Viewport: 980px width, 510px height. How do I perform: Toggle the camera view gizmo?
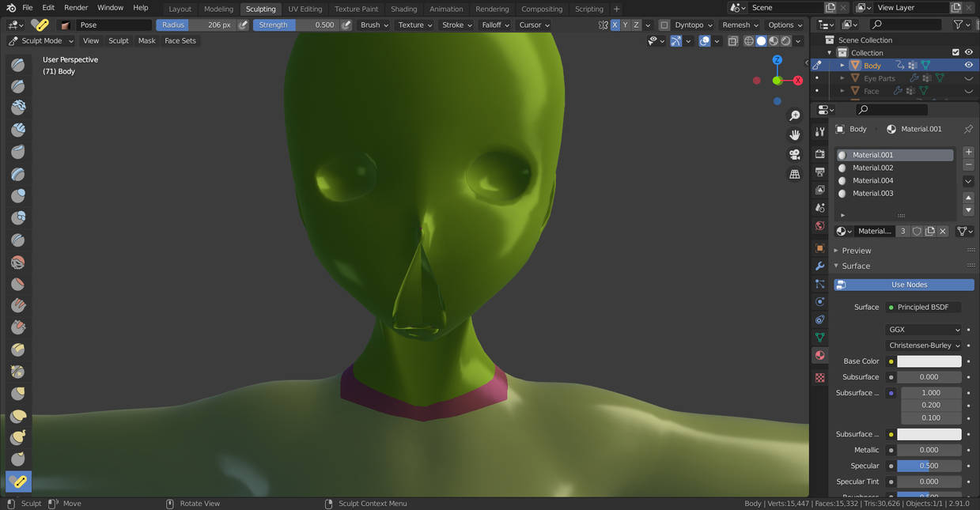coord(795,154)
